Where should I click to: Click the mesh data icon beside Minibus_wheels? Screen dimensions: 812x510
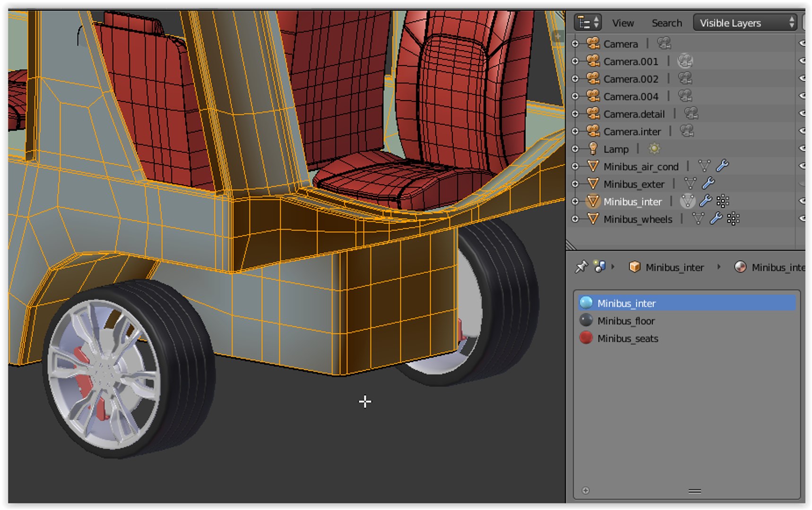(x=698, y=219)
